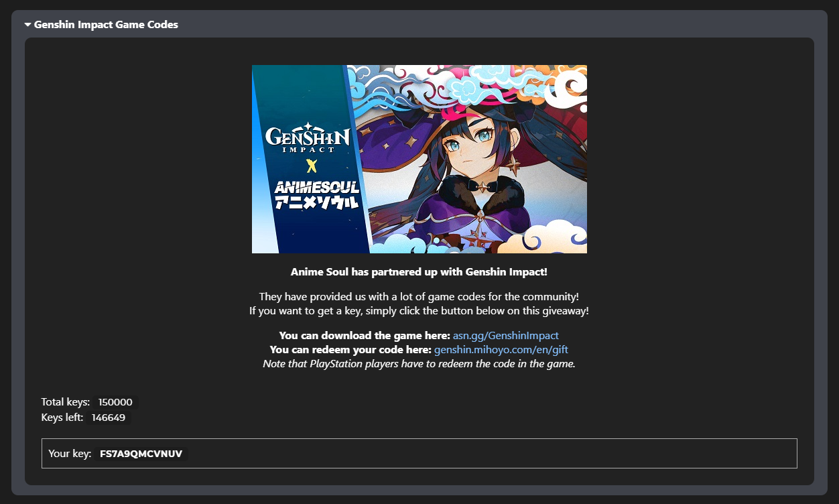Click 'You can download the game here:' text

pos(365,335)
